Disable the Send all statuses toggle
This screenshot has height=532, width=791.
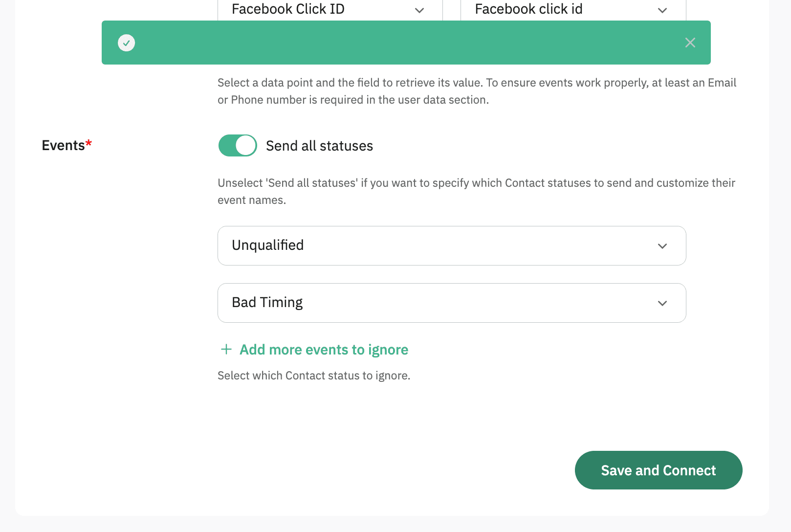point(238,146)
